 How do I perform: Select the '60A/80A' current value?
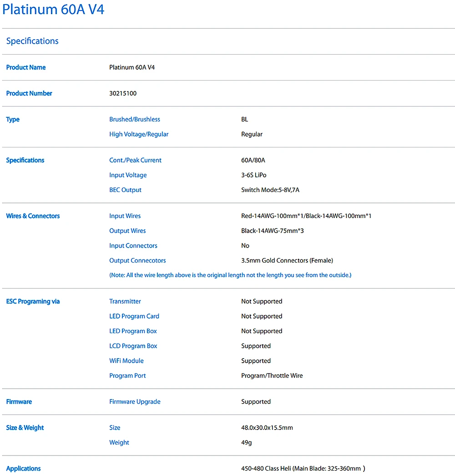(253, 160)
